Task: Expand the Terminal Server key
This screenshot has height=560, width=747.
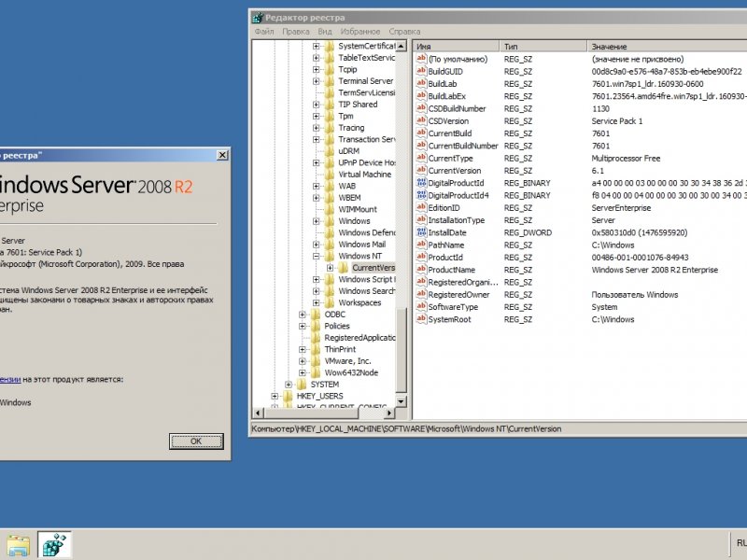Action: pos(316,81)
